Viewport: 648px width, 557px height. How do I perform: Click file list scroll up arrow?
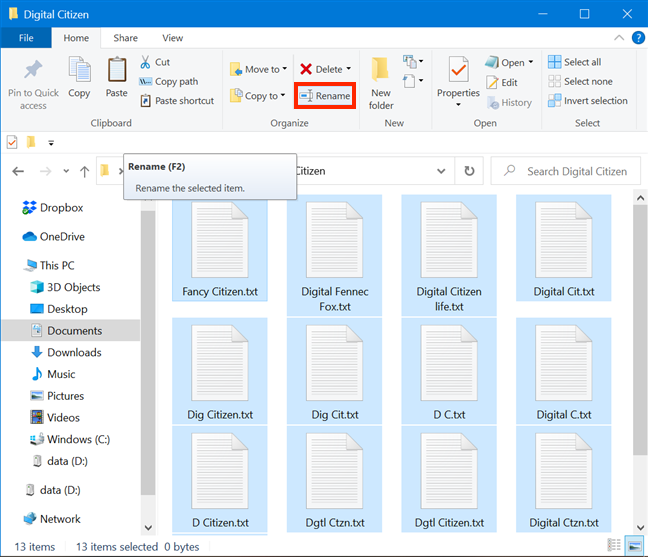[640, 198]
